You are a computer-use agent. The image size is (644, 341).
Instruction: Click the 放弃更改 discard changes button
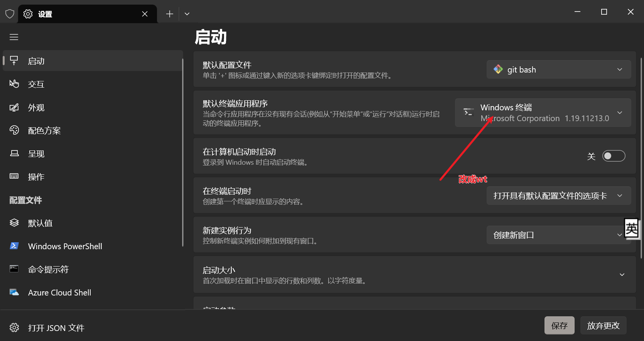[603, 326]
